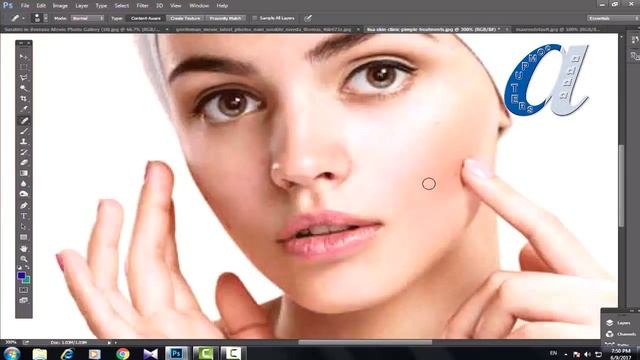Select the Dodge tool
640x360 pixels.
coord(23,194)
